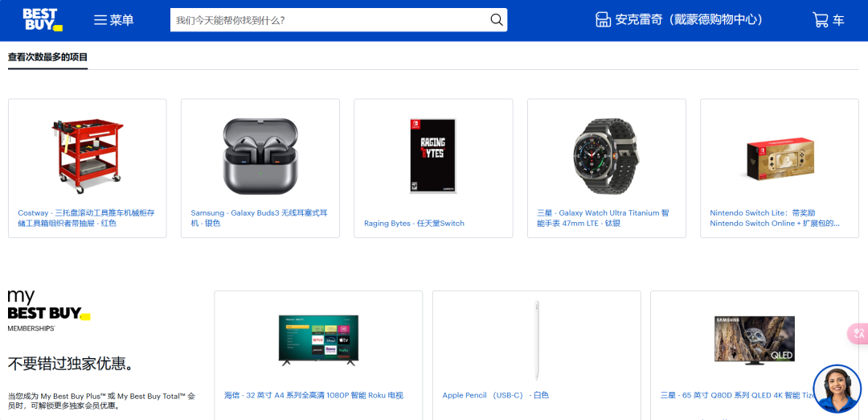Viewport: 868px width, 420px height.
Task: Open the Raging Bytes - 任天堂Switch link
Action: [414, 224]
